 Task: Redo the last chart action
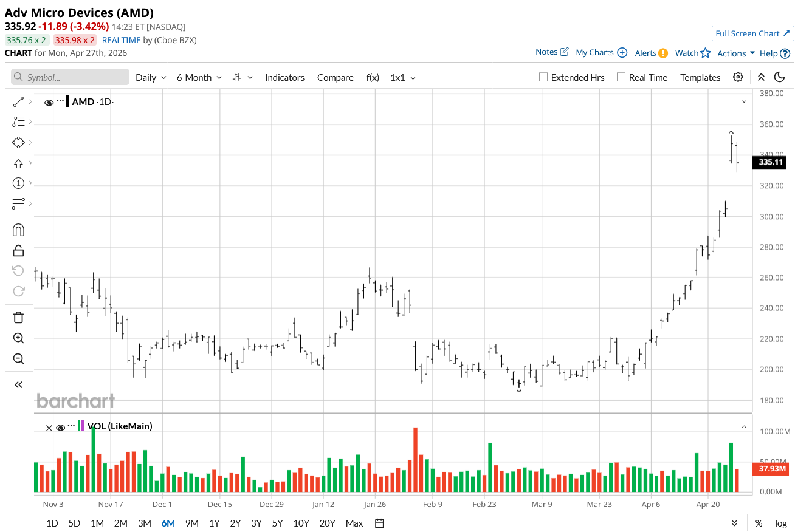(x=18, y=291)
